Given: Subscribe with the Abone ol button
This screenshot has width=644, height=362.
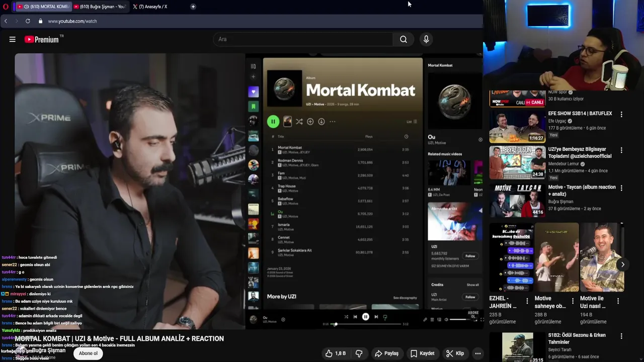Looking at the screenshot, I should click(x=88, y=353).
